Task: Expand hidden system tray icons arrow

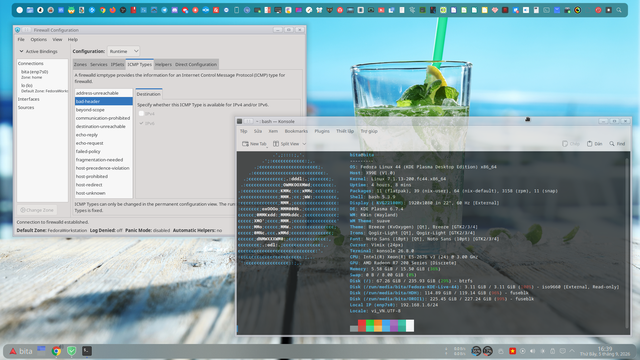Action: (572, 351)
